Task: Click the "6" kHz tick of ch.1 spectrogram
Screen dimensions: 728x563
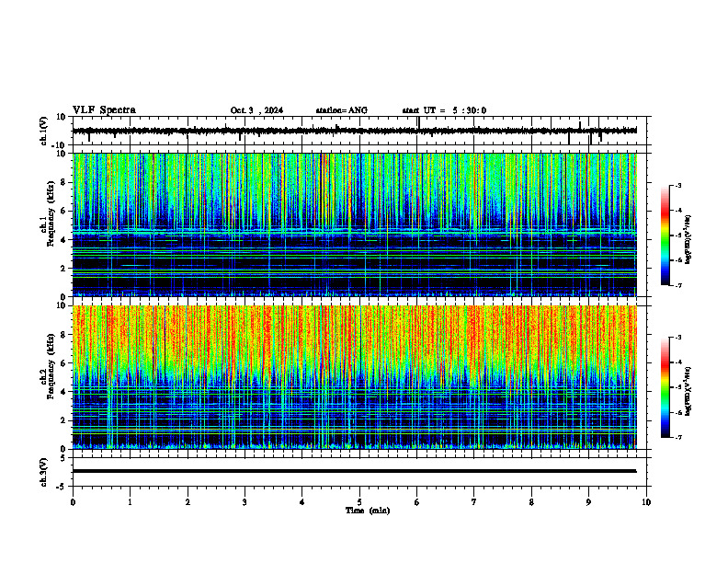Action: (63, 212)
